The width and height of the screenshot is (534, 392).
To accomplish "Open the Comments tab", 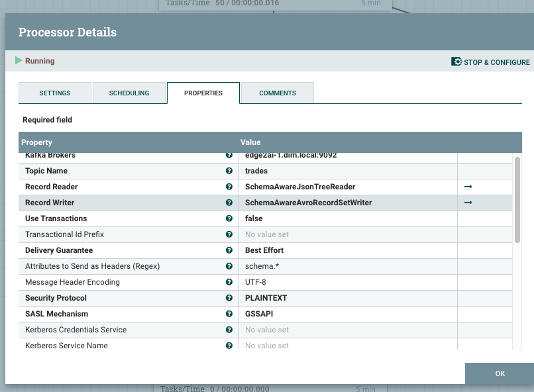I will 278,93.
